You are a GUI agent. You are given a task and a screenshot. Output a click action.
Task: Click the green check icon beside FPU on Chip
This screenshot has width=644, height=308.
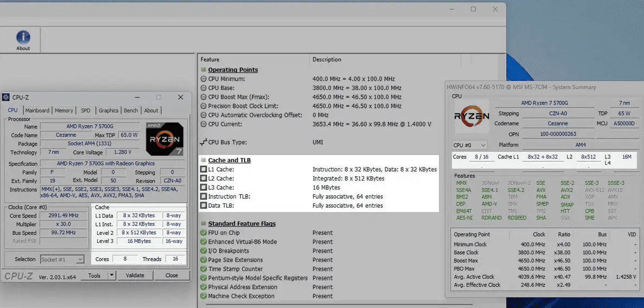pos(203,233)
